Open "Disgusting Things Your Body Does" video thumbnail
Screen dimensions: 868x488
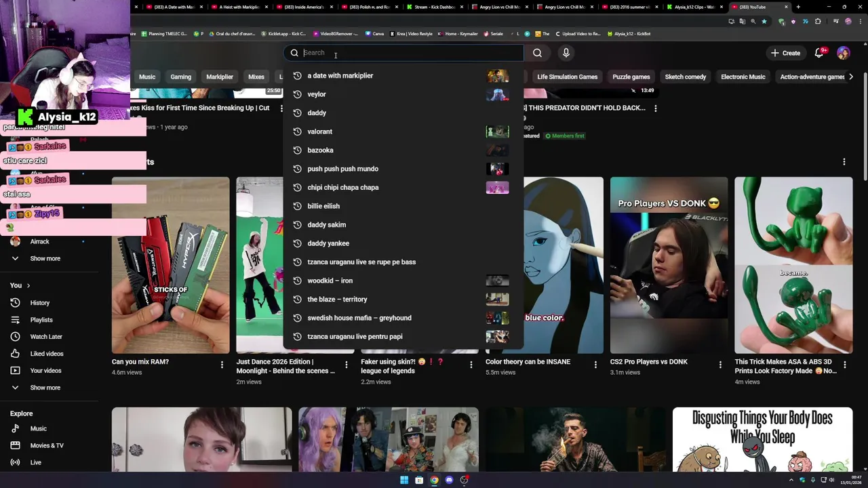[762, 439]
